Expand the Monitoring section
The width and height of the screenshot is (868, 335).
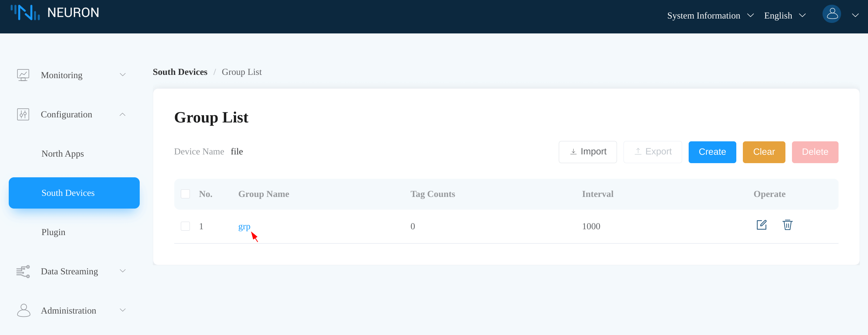tap(123, 74)
